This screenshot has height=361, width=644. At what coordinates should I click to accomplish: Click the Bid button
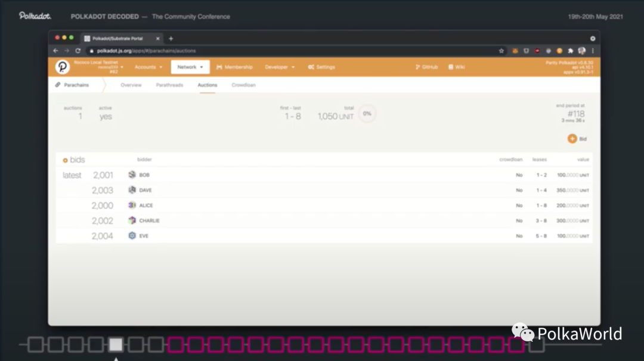click(x=577, y=139)
